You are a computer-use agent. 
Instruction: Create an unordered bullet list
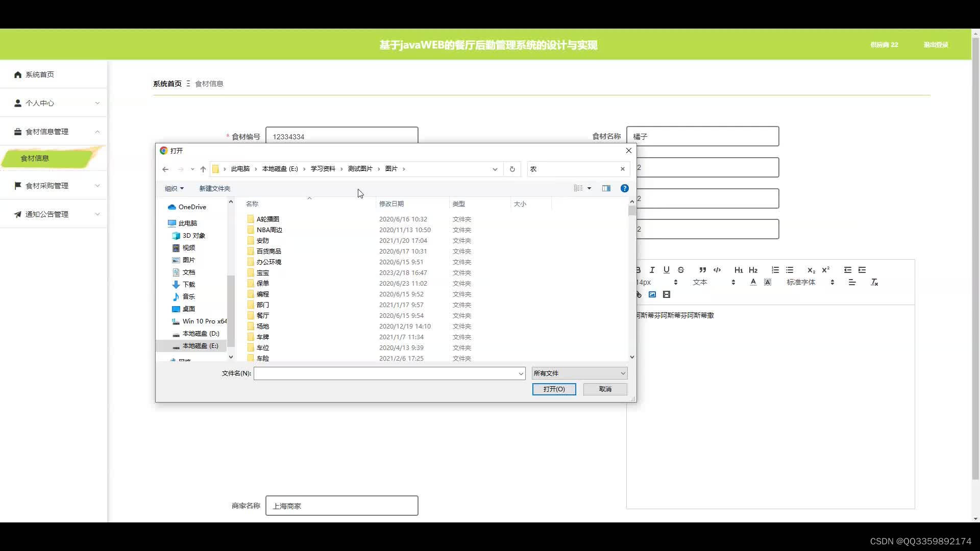(790, 270)
